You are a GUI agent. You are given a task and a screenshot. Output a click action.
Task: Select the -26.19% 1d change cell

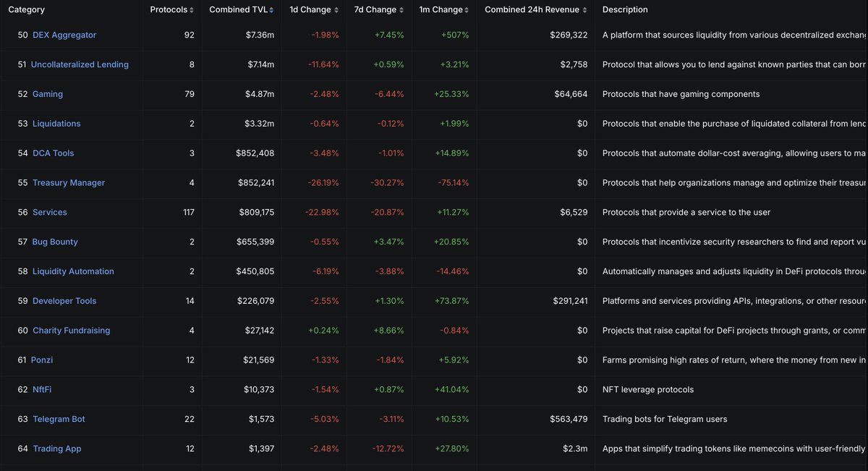(323, 183)
